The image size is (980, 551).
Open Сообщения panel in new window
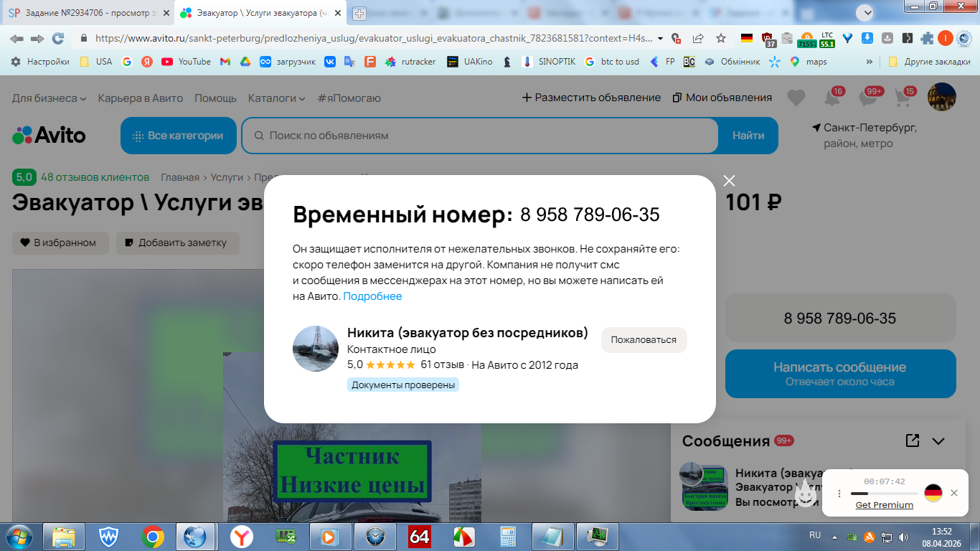[x=913, y=441]
